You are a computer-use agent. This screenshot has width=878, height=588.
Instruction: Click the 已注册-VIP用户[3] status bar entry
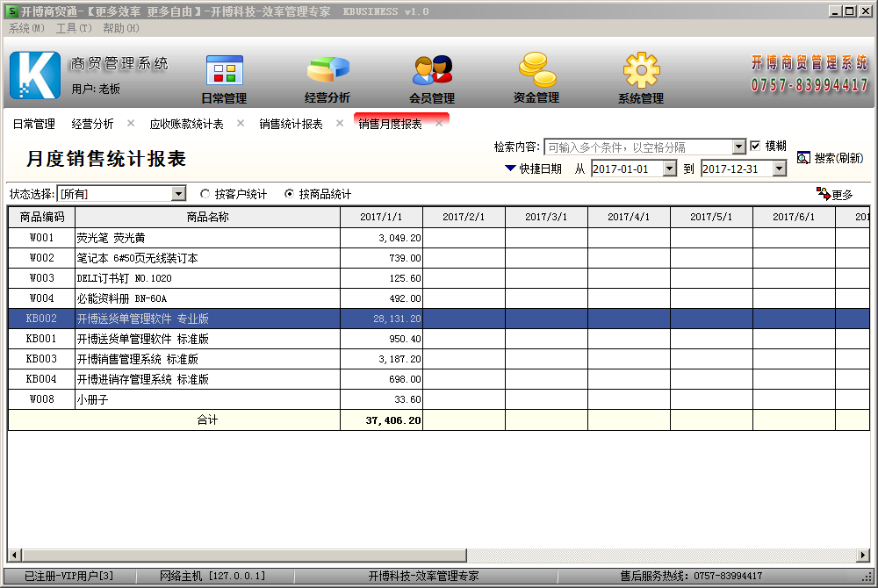(x=68, y=576)
